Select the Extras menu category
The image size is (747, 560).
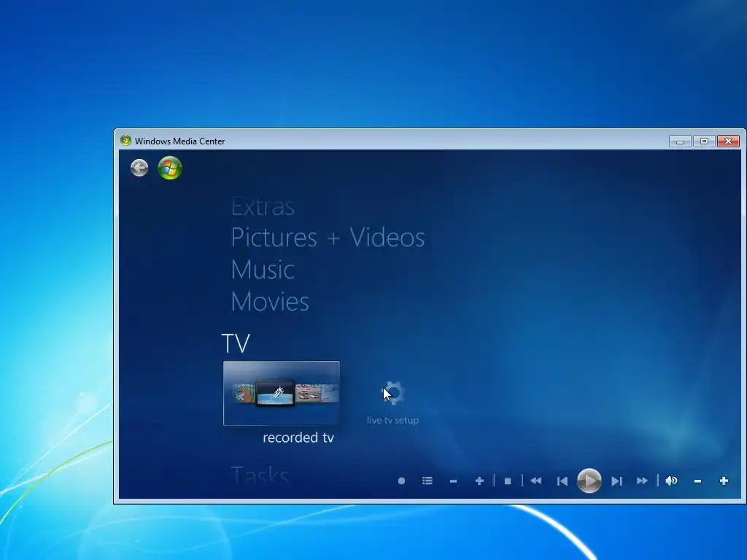(263, 206)
